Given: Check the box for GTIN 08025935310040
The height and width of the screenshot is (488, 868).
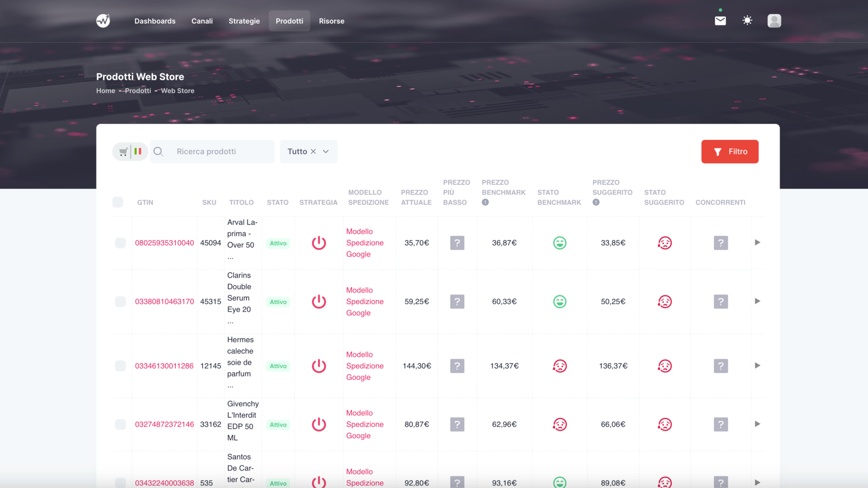Looking at the screenshot, I should [120, 243].
